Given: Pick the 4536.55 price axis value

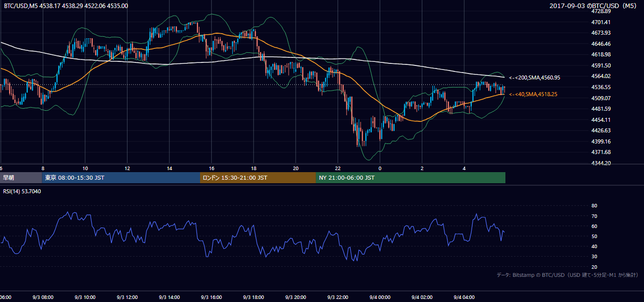Looking at the screenshot, I should [x=601, y=87].
